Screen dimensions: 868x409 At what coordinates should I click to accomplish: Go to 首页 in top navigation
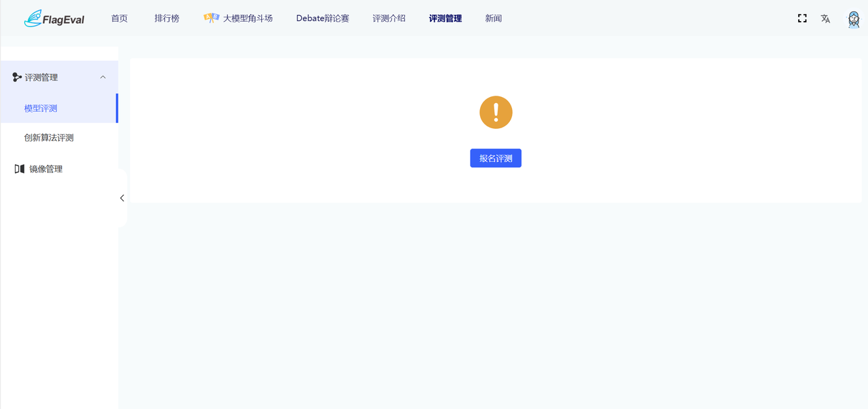click(x=119, y=18)
